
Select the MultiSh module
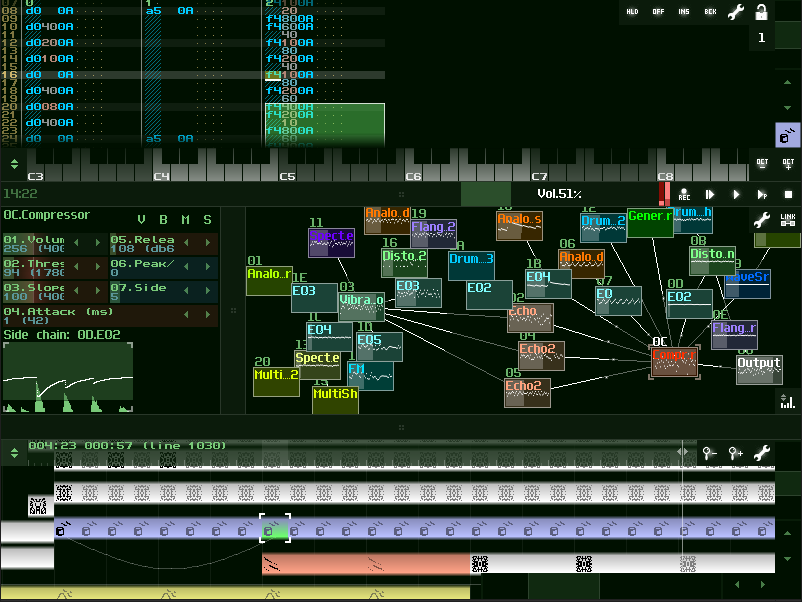pos(335,400)
